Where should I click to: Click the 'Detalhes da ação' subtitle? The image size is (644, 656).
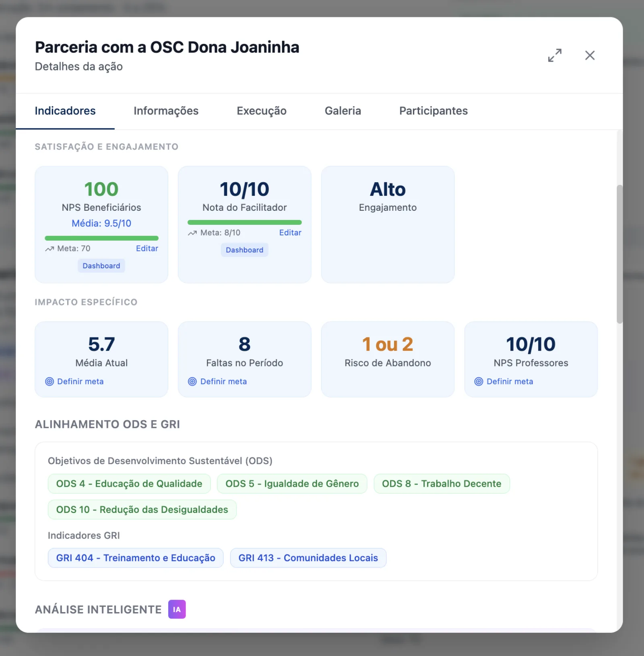[x=79, y=66]
